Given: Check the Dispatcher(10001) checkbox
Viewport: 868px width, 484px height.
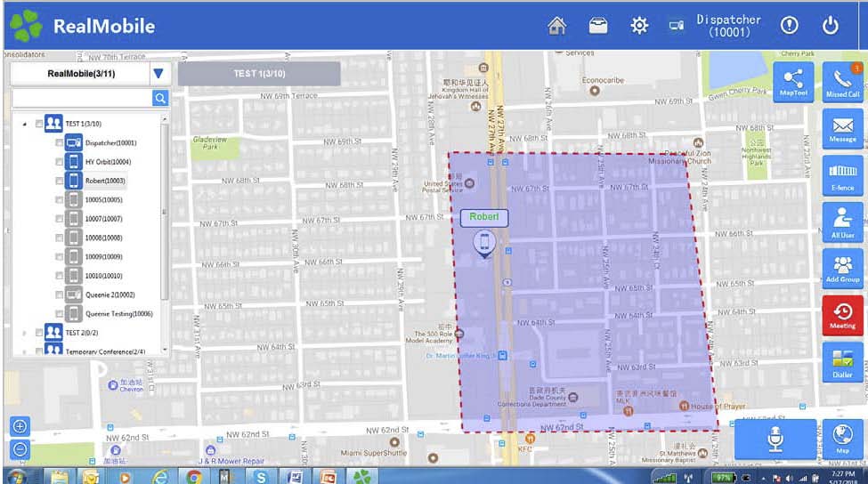Looking at the screenshot, I should pos(60,142).
